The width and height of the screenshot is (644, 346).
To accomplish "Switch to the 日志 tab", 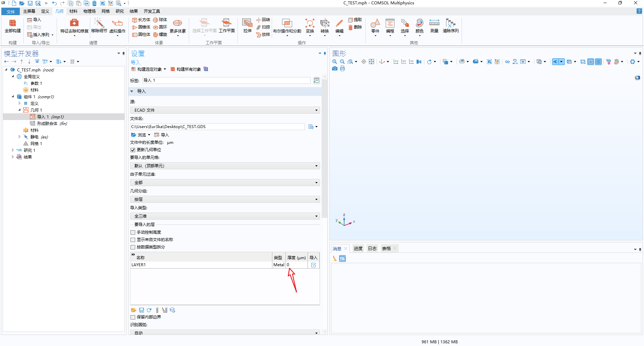I will click(x=372, y=248).
